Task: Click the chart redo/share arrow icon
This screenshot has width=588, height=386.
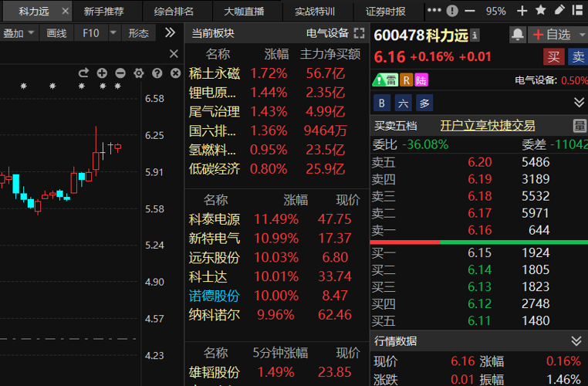Action: (83, 73)
